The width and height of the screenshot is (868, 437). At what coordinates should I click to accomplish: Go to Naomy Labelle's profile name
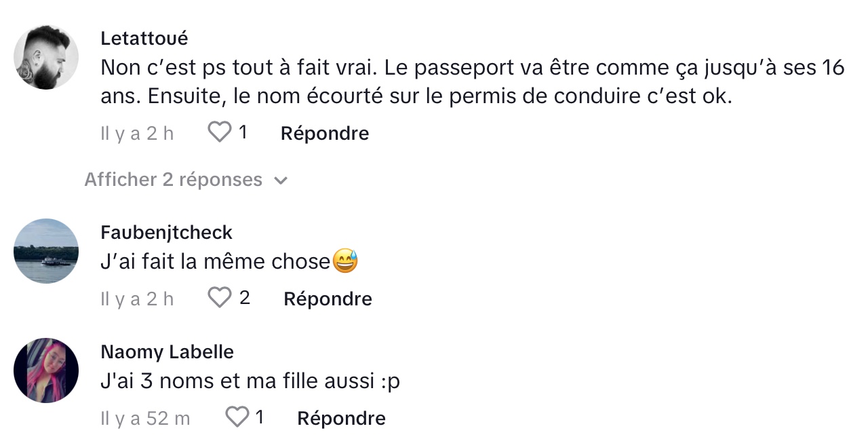pyautogui.click(x=167, y=351)
